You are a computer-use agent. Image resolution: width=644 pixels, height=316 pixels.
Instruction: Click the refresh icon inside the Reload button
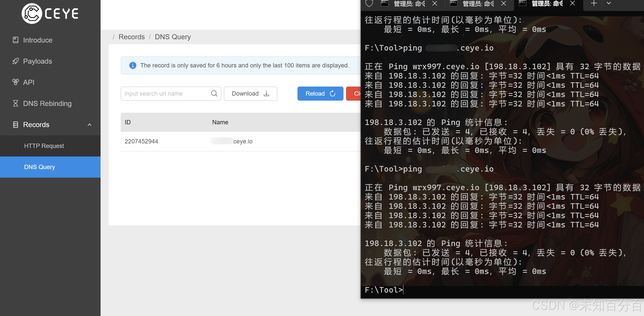333,93
